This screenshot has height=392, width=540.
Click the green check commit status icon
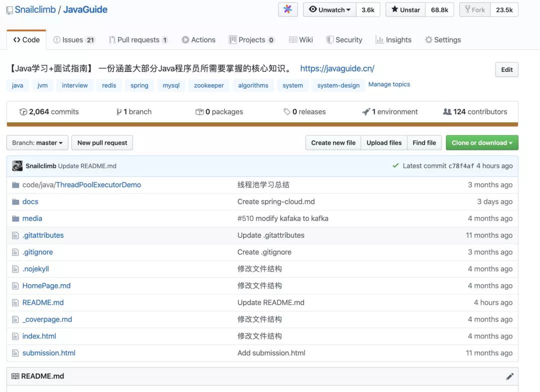click(395, 165)
